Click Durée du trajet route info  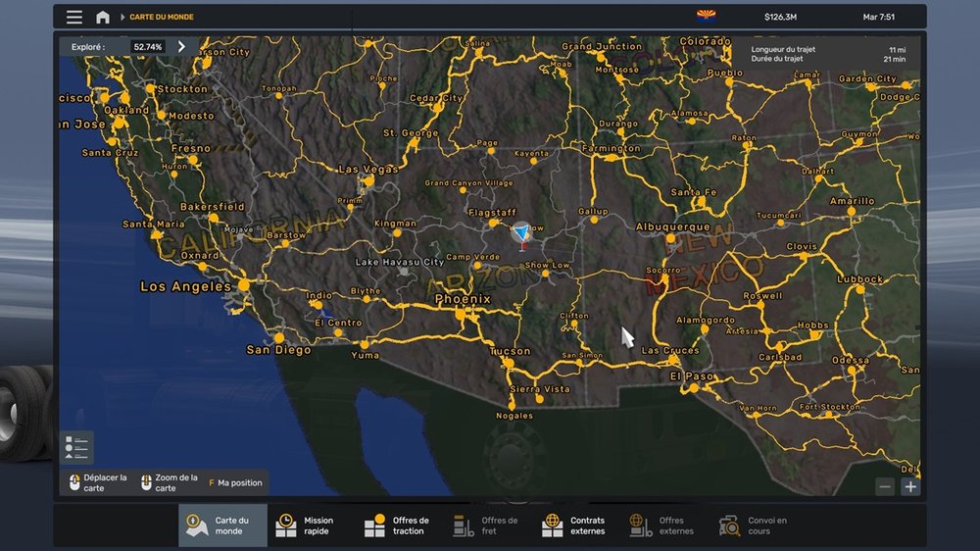777,59
